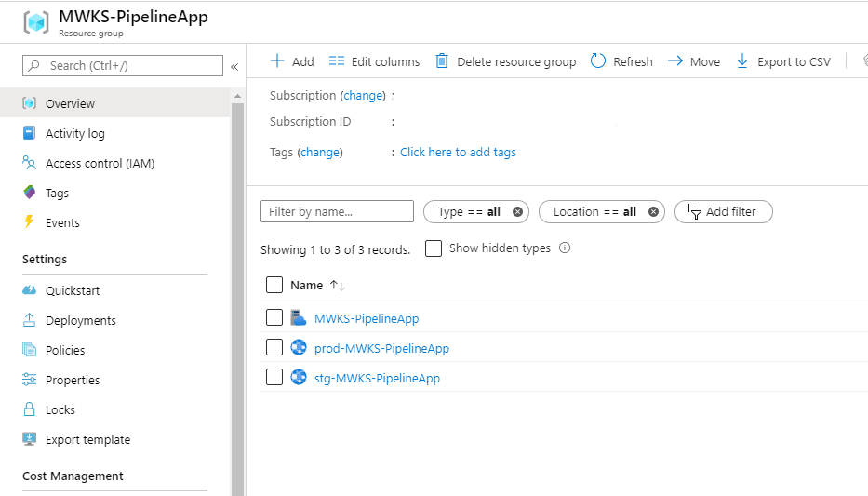The width and height of the screenshot is (868, 496).
Task: Select the stg-MWKS-PipelineApp row checkbox
Action: tap(274, 378)
